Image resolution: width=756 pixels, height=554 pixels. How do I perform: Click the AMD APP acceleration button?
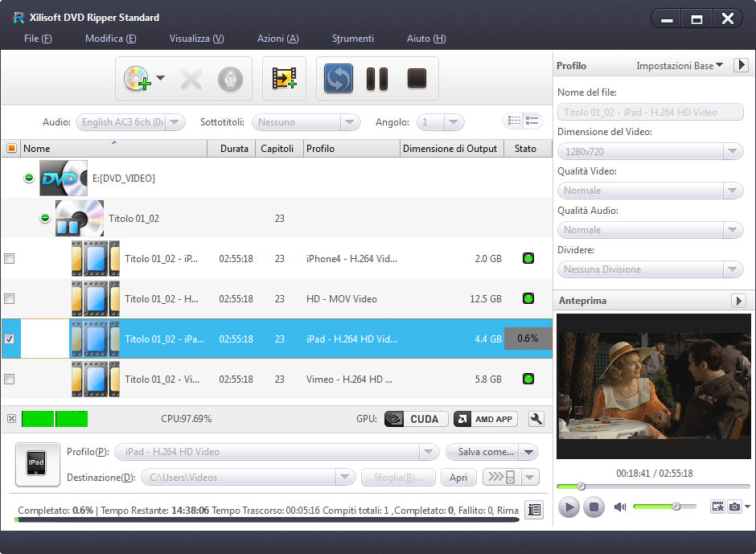tap(486, 419)
